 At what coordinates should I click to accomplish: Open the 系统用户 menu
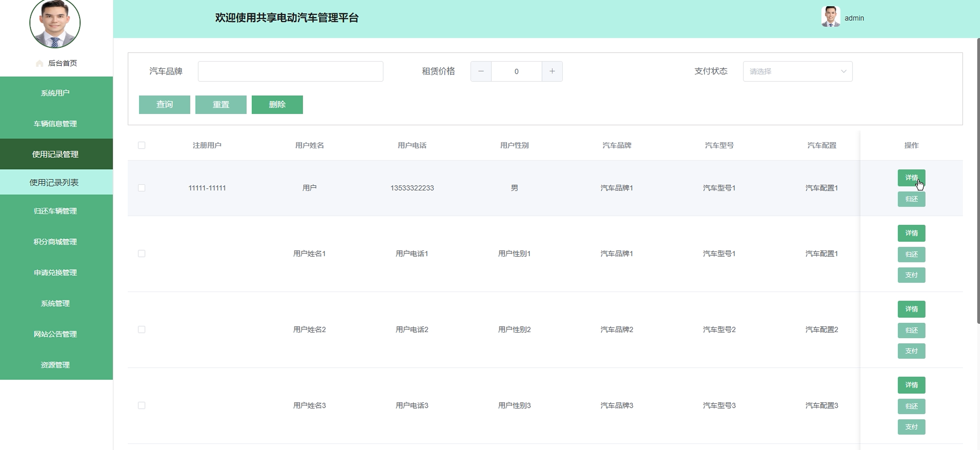coord(56,93)
